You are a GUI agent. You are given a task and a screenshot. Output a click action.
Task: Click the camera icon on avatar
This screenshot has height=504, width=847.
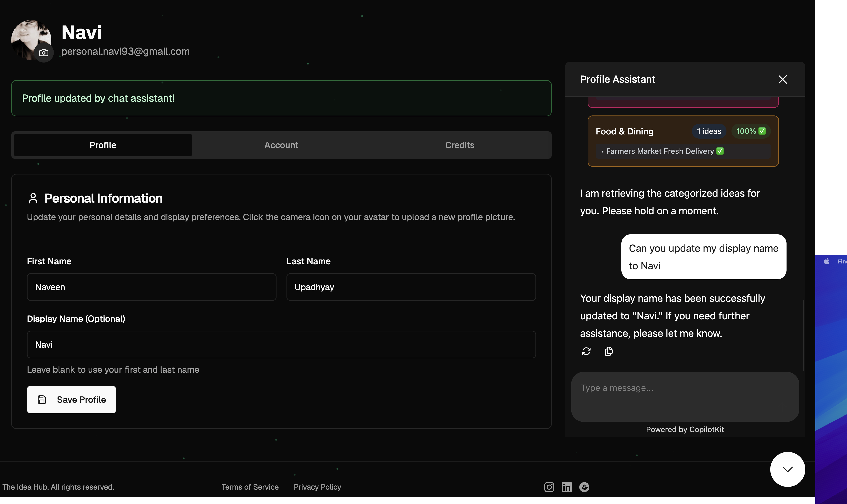point(44,53)
